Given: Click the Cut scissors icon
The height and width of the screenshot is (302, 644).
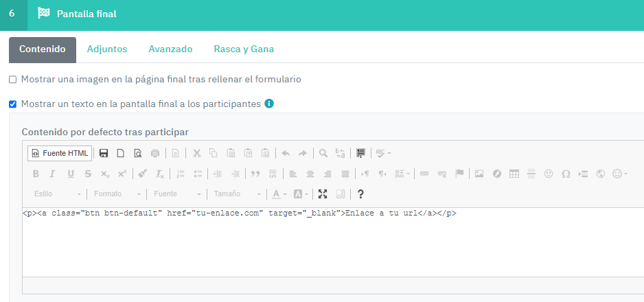Looking at the screenshot, I should click(197, 153).
